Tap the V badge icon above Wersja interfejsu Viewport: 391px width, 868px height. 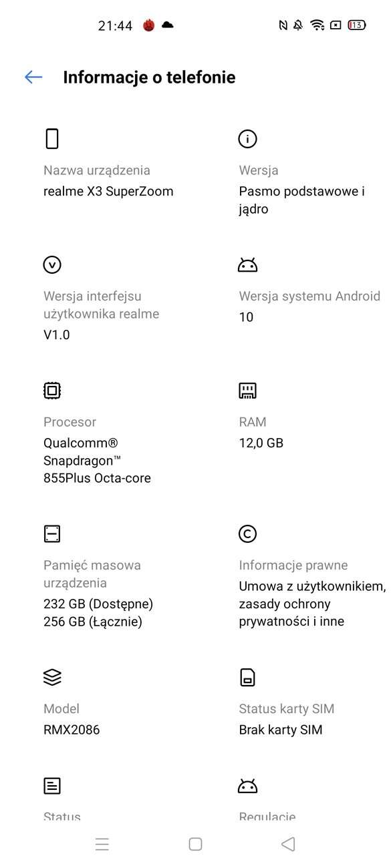click(x=52, y=264)
